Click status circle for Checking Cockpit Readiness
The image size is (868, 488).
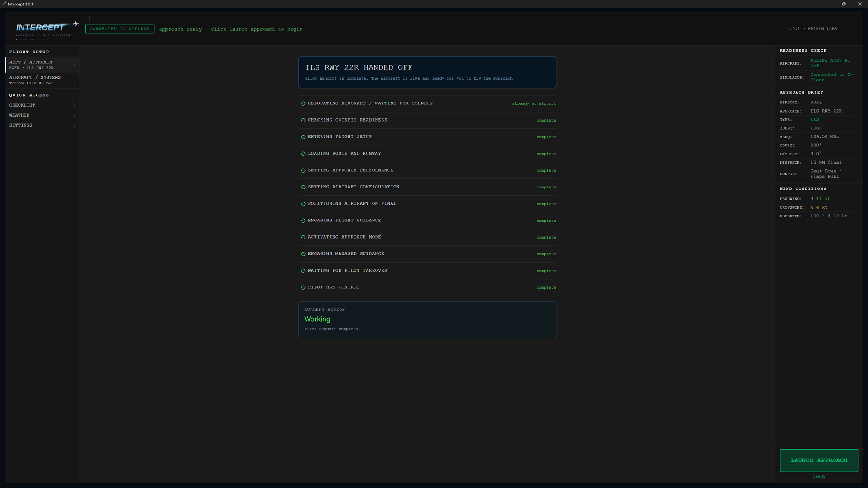pos(303,120)
